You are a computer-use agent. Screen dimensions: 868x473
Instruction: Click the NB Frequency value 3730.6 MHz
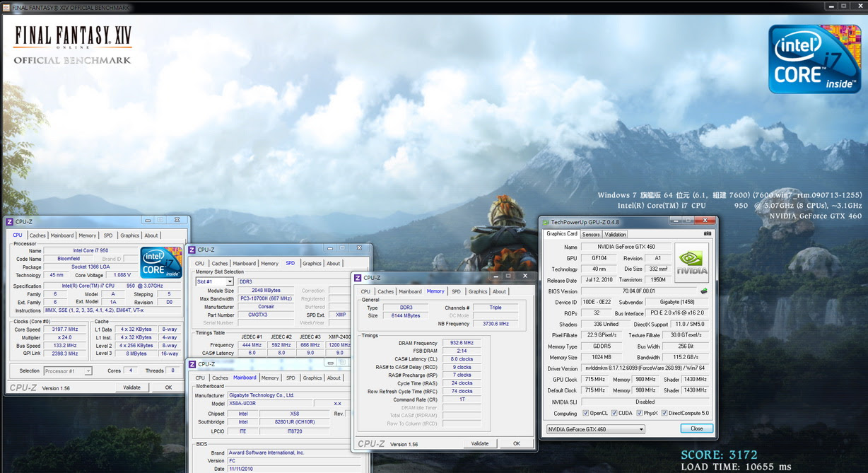(x=494, y=324)
